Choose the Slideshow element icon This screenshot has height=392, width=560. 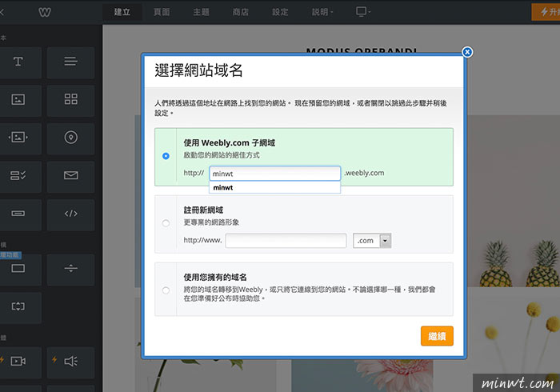click(x=18, y=137)
